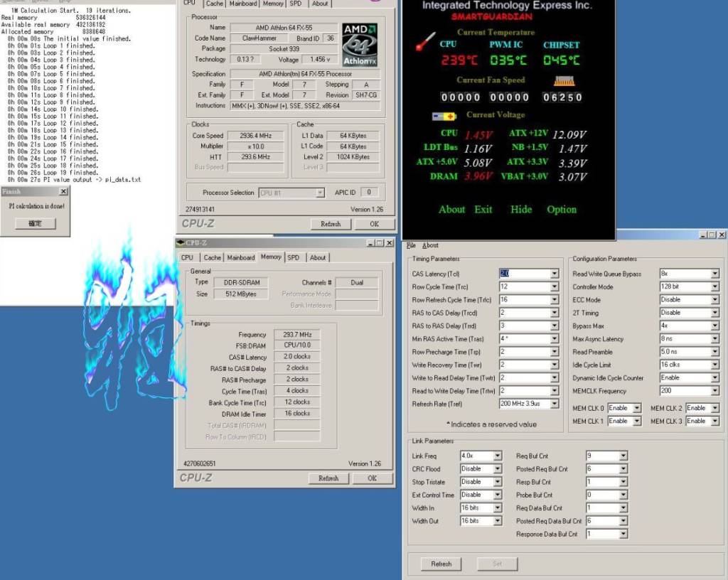The width and height of the screenshot is (728, 580).
Task: Refresh the CPU-Z CPU window
Action: tap(331, 224)
